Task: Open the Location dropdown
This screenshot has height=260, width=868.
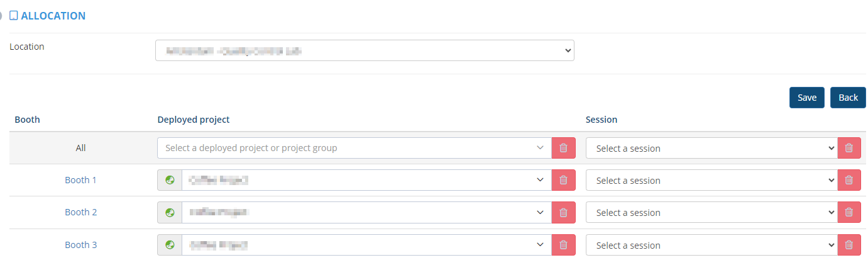Action: (x=365, y=51)
